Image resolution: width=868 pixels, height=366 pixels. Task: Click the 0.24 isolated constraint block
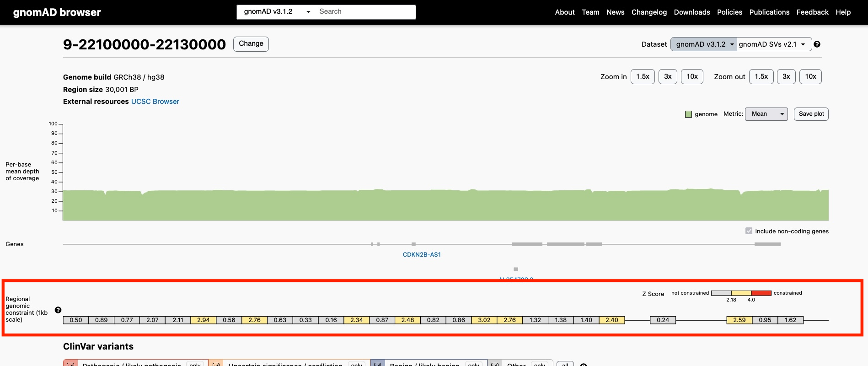pyautogui.click(x=663, y=320)
